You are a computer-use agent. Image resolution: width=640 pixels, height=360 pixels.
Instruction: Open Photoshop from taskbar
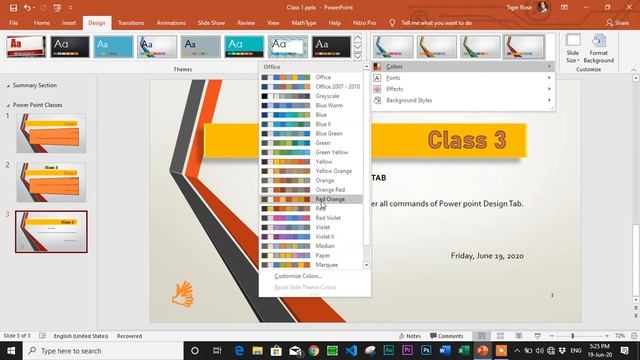point(426,351)
